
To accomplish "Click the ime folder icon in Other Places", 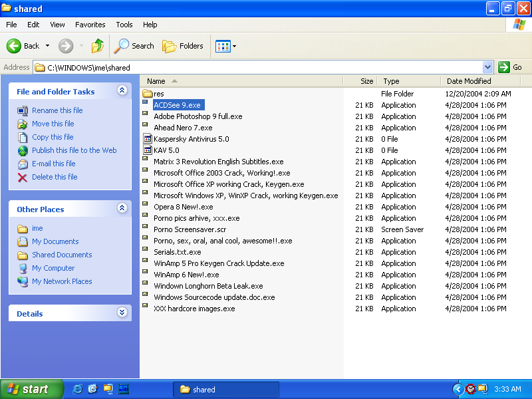I will point(23,229).
